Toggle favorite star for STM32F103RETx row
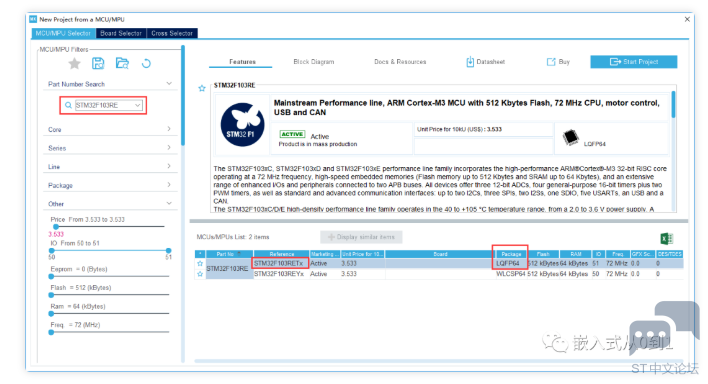708x384 pixels. pyautogui.click(x=200, y=263)
